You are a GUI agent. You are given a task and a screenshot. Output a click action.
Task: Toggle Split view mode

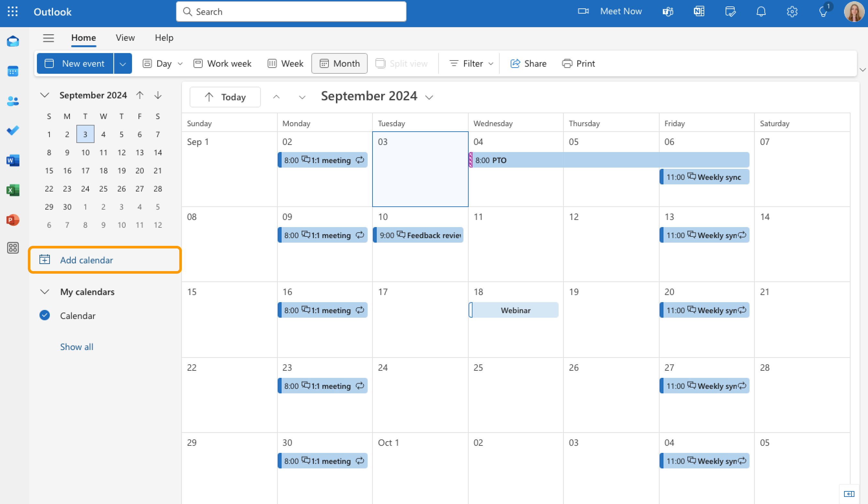[x=402, y=63]
